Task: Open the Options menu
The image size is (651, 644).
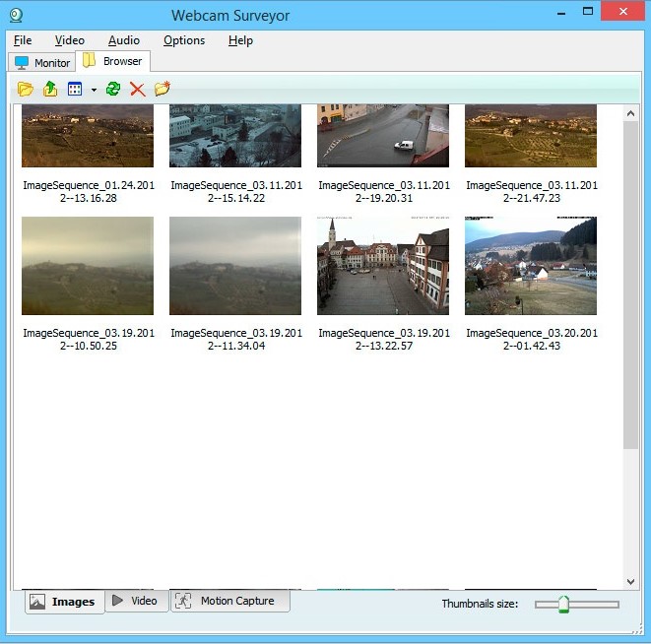Action: [x=184, y=40]
